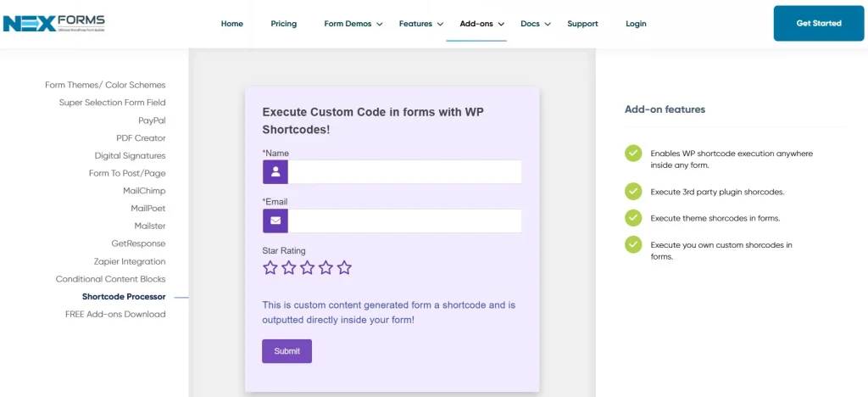Viewport: 868px width, 397px height.
Task: Rate one star in Star Rating
Action: (x=270, y=268)
